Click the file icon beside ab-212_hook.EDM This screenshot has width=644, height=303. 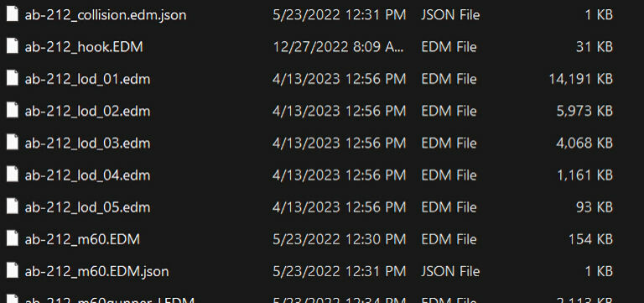pos(13,46)
